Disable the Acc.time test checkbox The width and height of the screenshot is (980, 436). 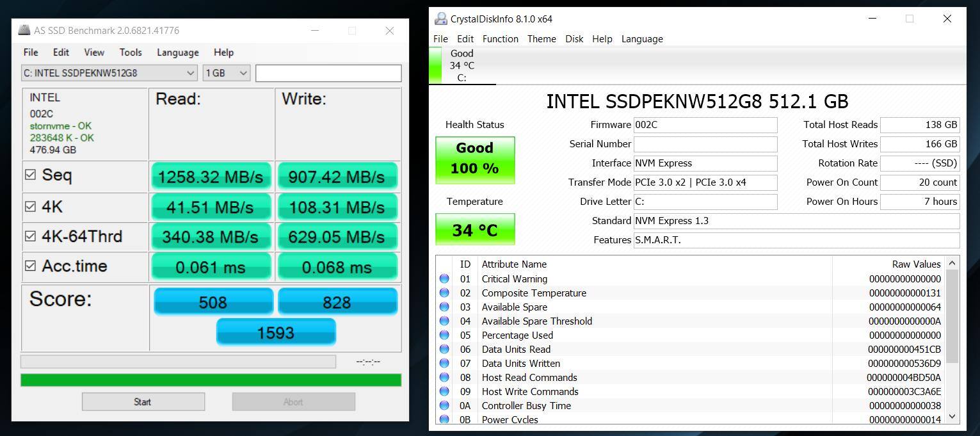coord(30,266)
